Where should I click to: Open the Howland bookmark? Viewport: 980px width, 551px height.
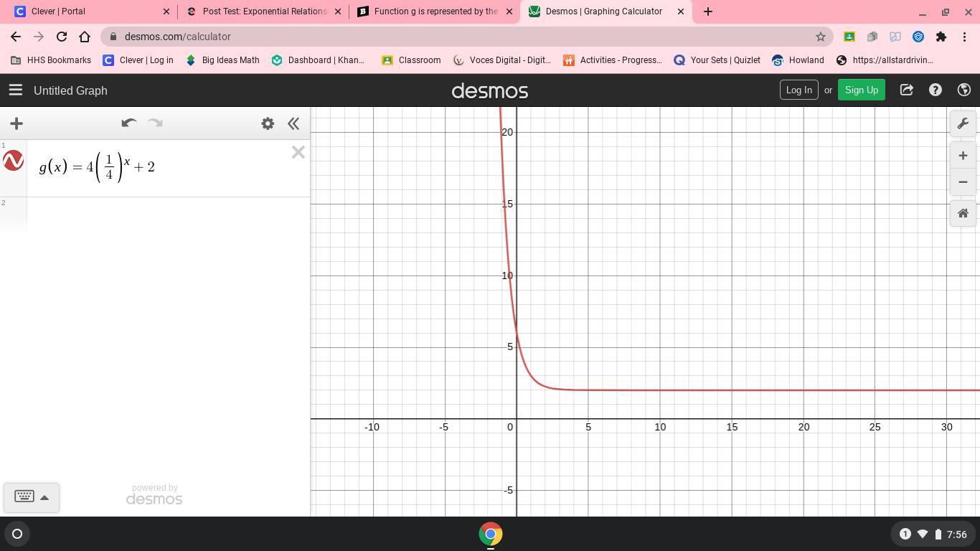coord(798,60)
